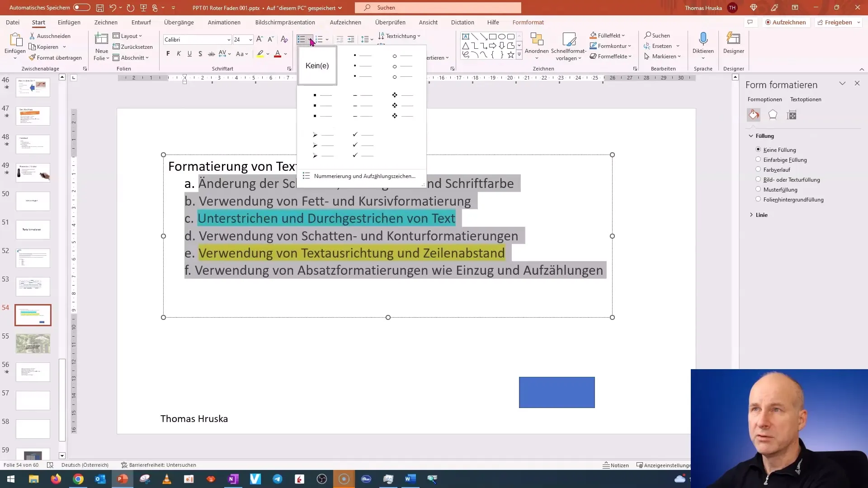The image size is (868, 488).
Task: Select the Keine Füllung radio button
Action: tap(758, 149)
